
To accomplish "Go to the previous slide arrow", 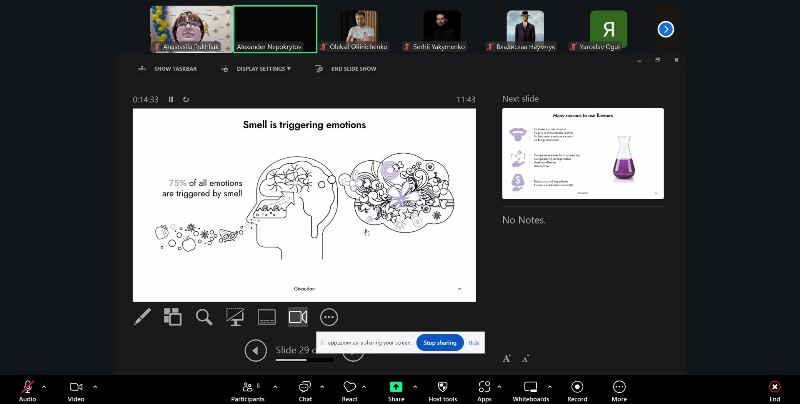I will click(x=256, y=351).
